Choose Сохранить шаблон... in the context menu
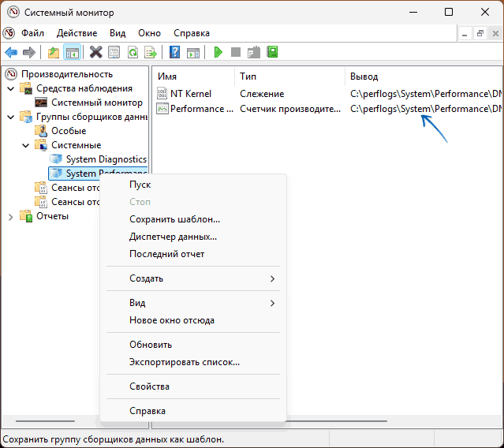 (193, 219)
